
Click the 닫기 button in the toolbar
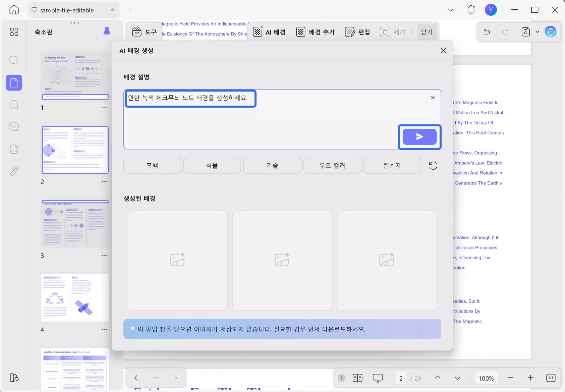426,32
